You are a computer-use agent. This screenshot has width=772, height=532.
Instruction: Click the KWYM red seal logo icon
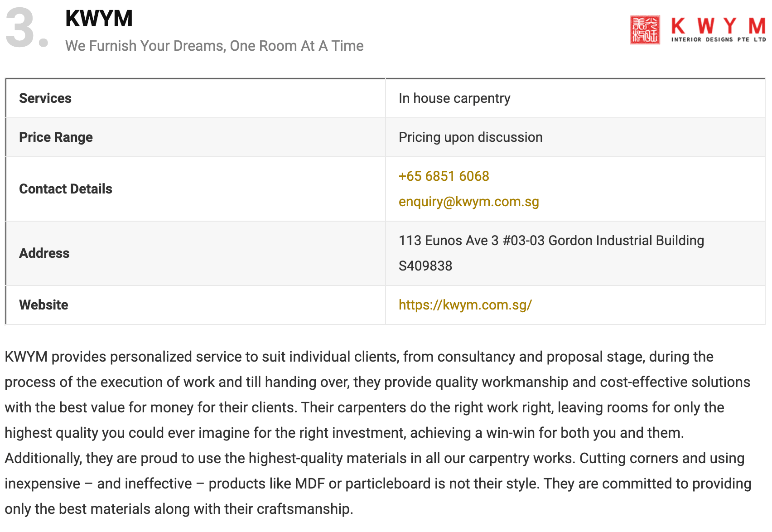click(x=645, y=30)
